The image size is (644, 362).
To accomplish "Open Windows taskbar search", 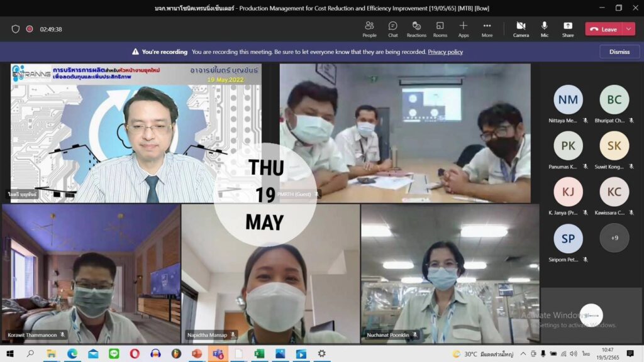I will coord(30,353).
